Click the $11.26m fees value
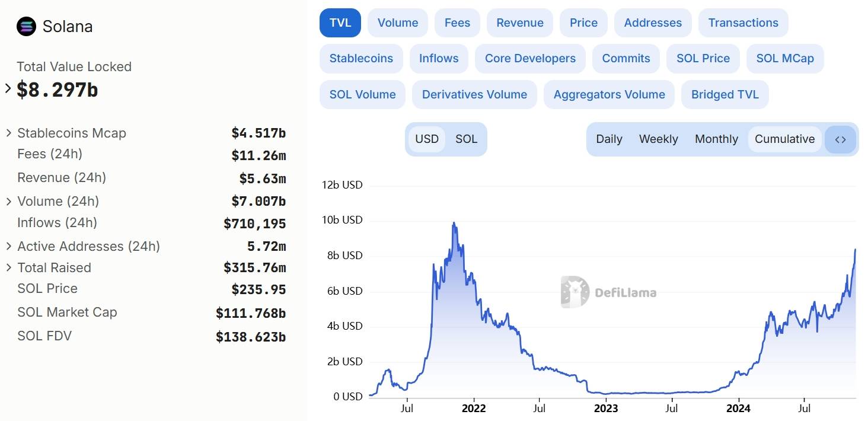 pos(259,156)
